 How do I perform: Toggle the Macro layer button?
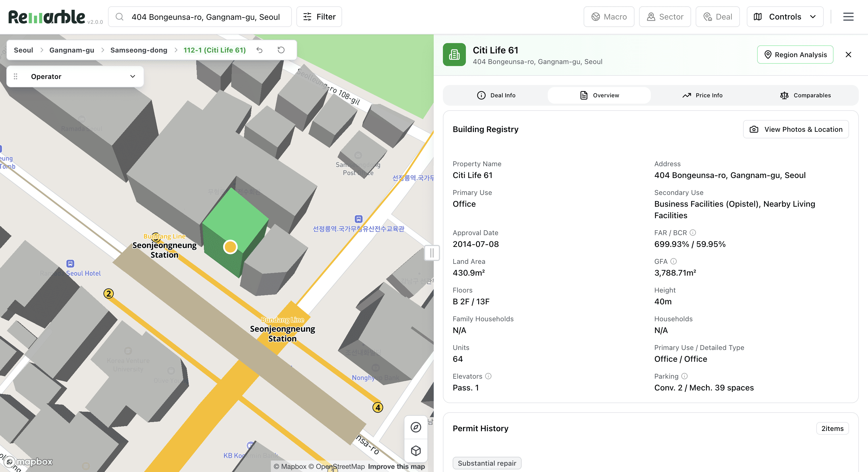point(609,16)
